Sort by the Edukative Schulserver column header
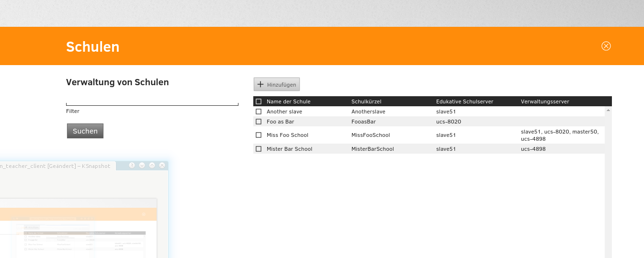 coord(464,101)
